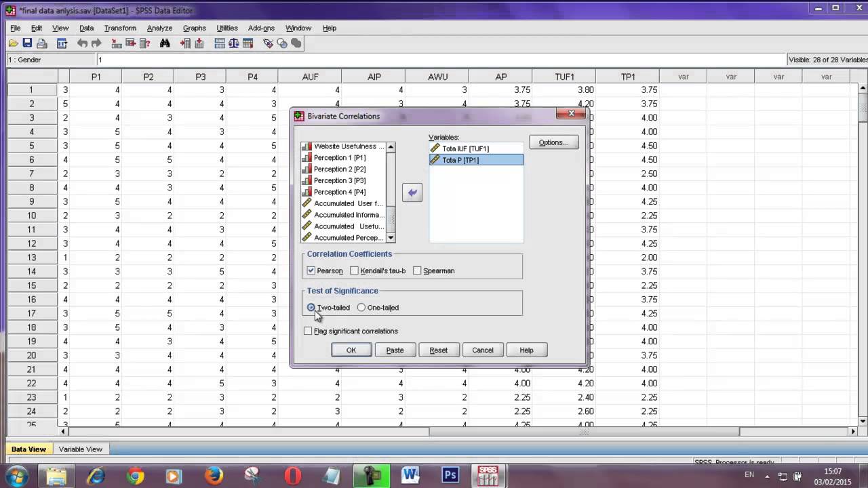Click the Weight Cases scale icon
868x488 pixels.
pos(234,43)
